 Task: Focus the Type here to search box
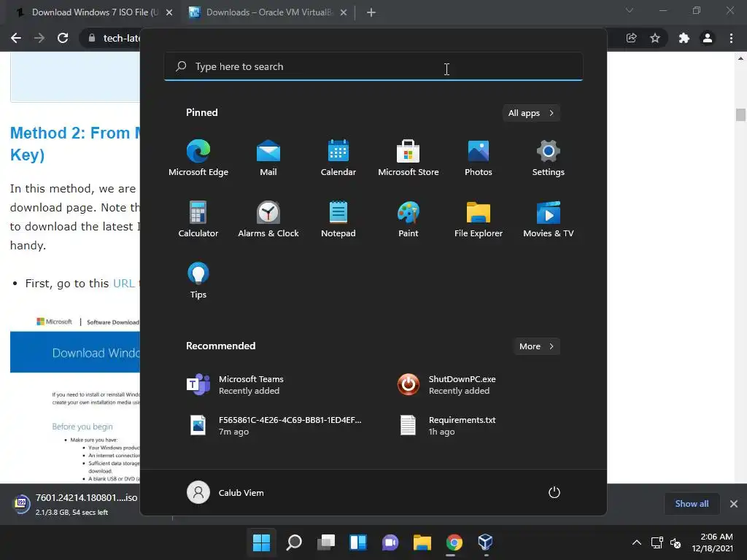click(373, 66)
